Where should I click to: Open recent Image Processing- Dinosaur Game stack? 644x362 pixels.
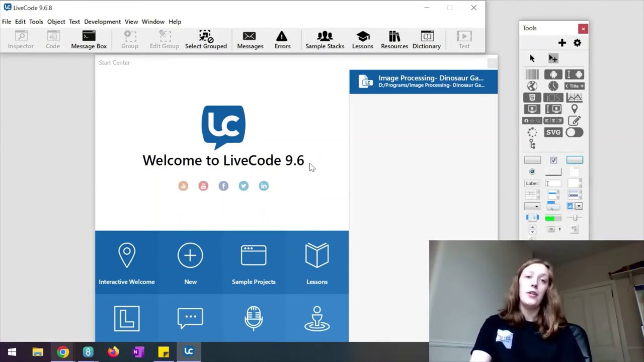pyautogui.click(x=424, y=81)
